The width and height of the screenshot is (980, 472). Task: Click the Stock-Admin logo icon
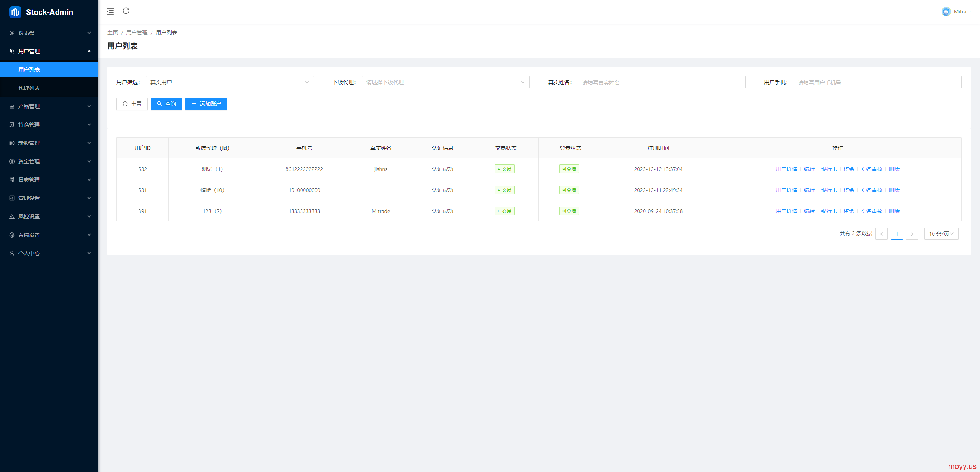(x=15, y=12)
